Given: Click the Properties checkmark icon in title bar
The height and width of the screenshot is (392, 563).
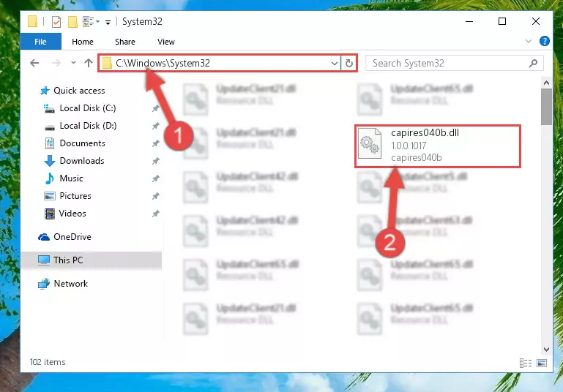Looking at the screenshot, I should click(x=56, y=22).
